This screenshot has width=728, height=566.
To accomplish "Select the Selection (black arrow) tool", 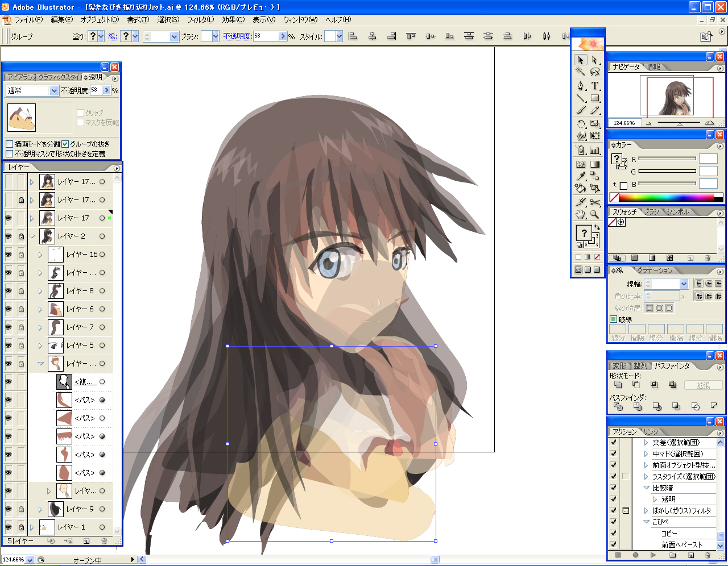I will 580,60.
